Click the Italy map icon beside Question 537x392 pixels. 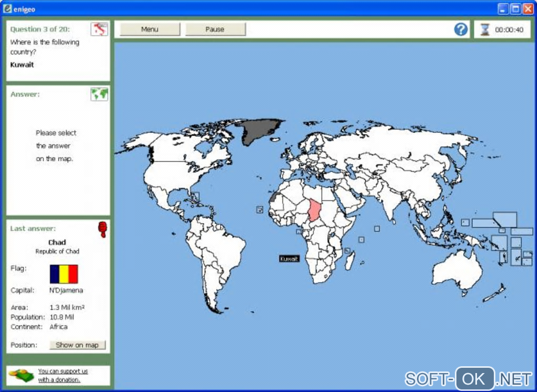click(x=100, y=29)
